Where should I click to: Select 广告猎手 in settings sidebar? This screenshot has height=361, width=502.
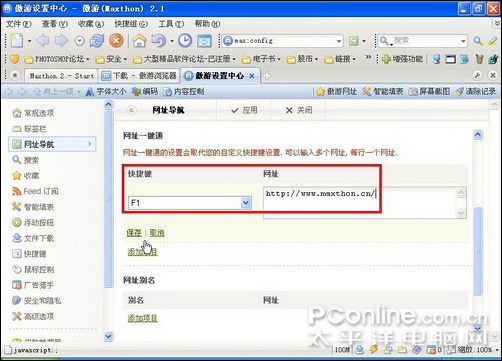click(33, 285)
